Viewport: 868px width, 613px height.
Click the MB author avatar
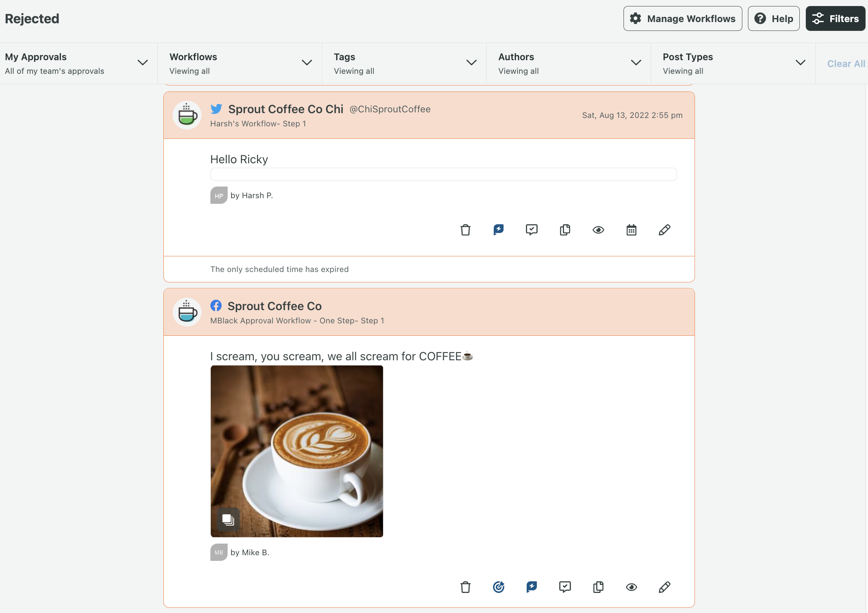[x=219, y=552]
